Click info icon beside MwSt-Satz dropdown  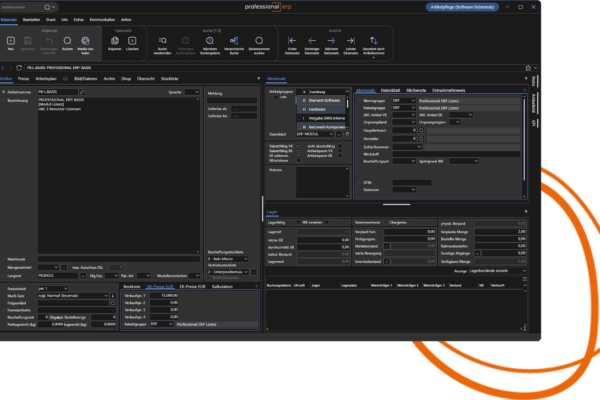[x=112, y=296]
